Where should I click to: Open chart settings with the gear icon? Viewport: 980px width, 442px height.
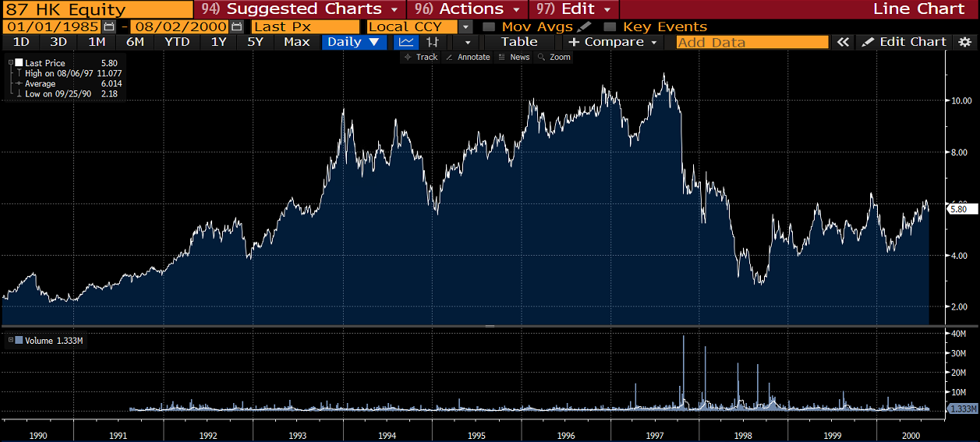964,42
